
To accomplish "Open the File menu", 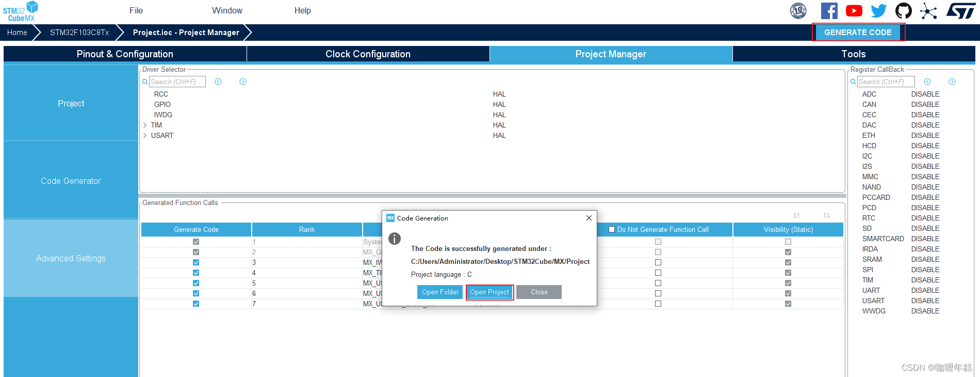I will click(136, 10).
